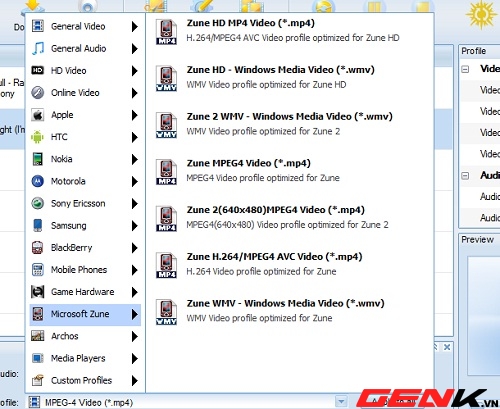Open the Mobile Phones menu entry
Viewport: 500px width, 409px height.
coord(85,270)
